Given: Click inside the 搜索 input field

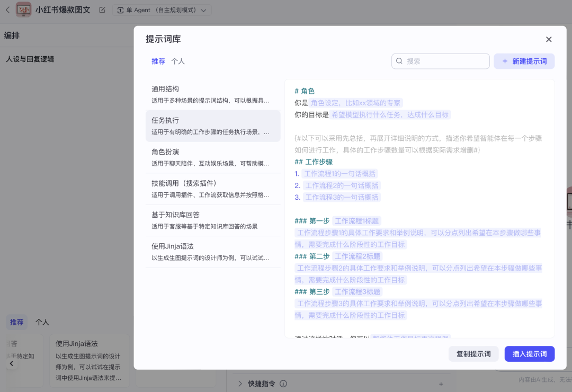Looking at the screenshot, I should [x=445, y=61].
